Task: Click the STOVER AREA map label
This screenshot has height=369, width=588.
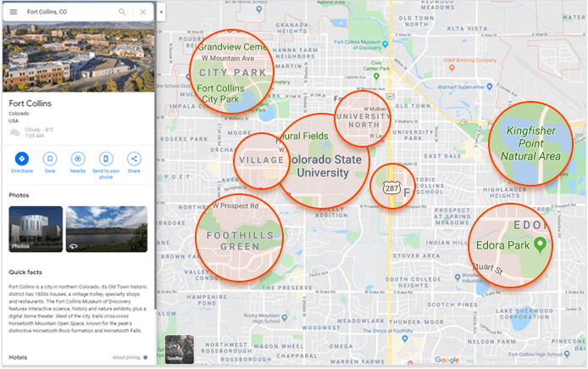Action: tap(416, 256)
